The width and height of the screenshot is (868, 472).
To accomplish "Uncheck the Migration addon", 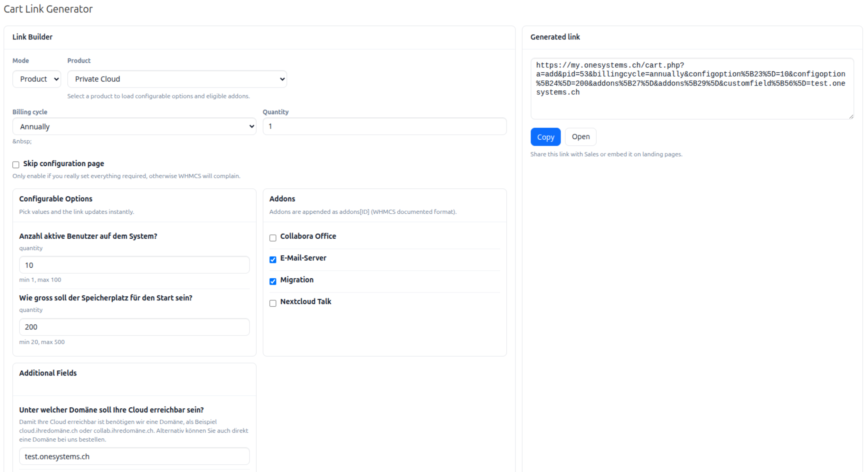I will (x=273, y=281).
